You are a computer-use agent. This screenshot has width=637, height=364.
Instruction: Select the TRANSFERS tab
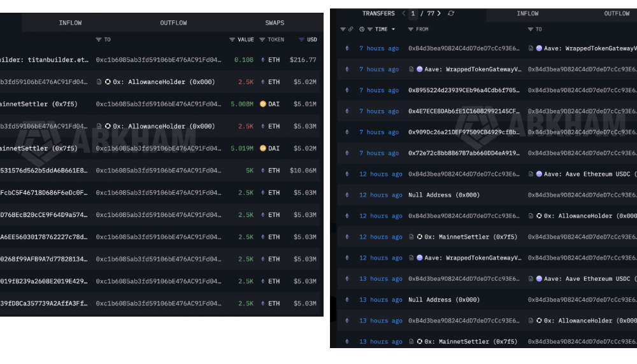378,13
